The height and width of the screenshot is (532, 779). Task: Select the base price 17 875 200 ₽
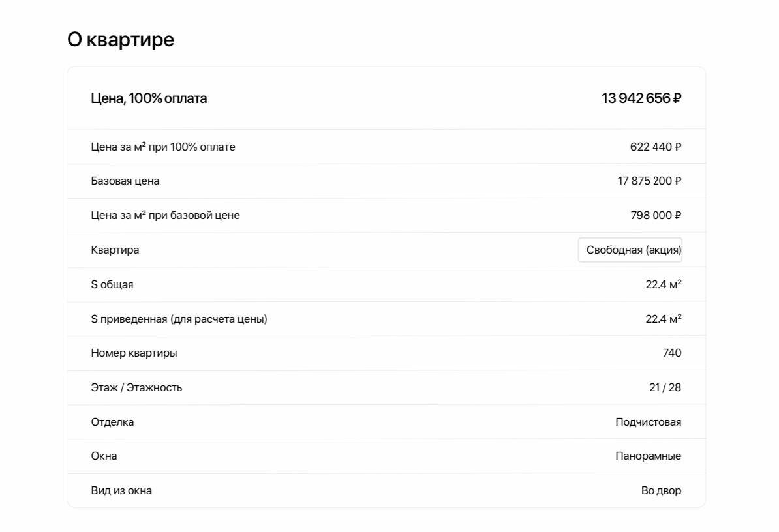649,181
